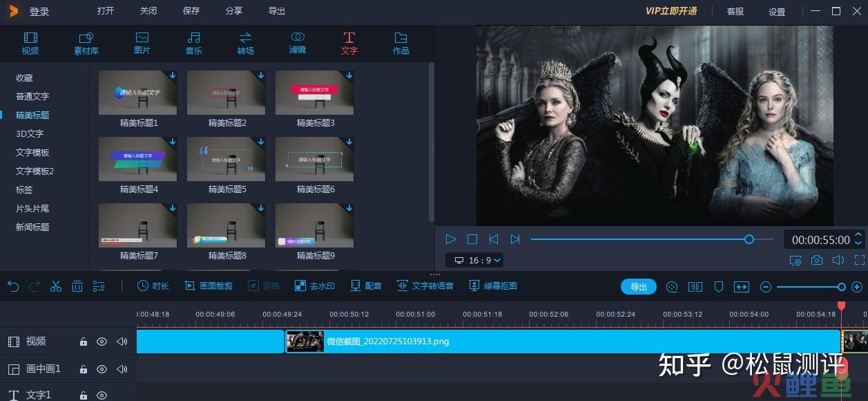This screenshot has width=868, height=401.
Task: Hide the 视频 track with its eye icon
Action: point(102,342)
